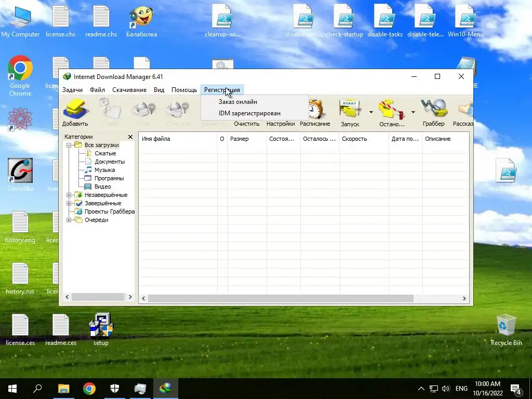Click the download list horizontal scrollbar thumb
The image size is (532, 399).
(x=281, y=299)
